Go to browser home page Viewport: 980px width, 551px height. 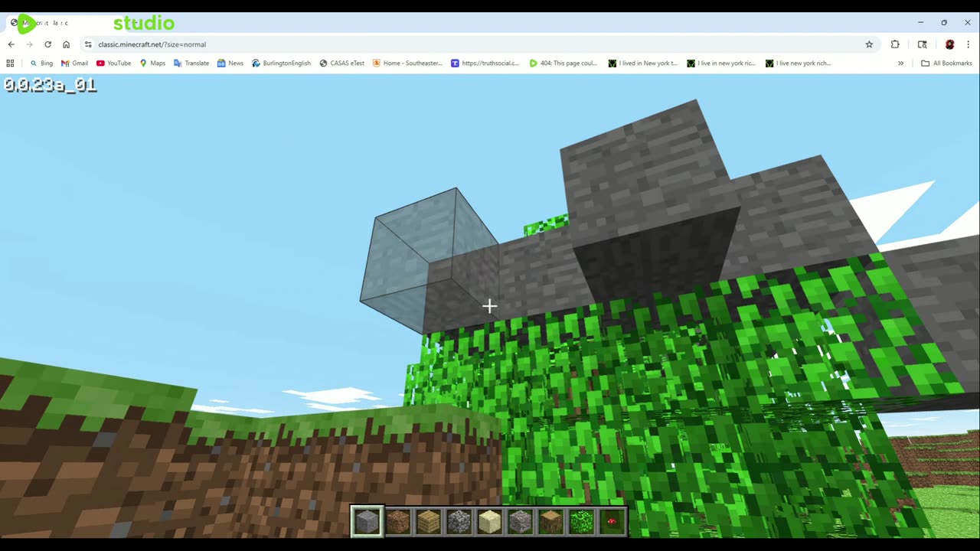[66, 44]
